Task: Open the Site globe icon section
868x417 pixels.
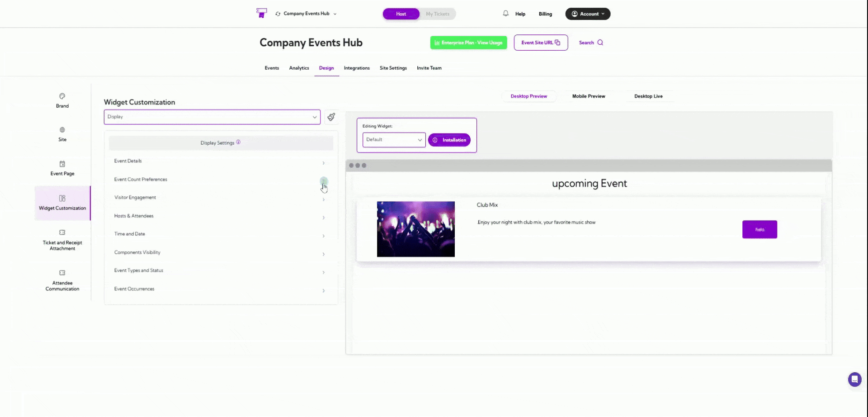Action: coord(62,130)
